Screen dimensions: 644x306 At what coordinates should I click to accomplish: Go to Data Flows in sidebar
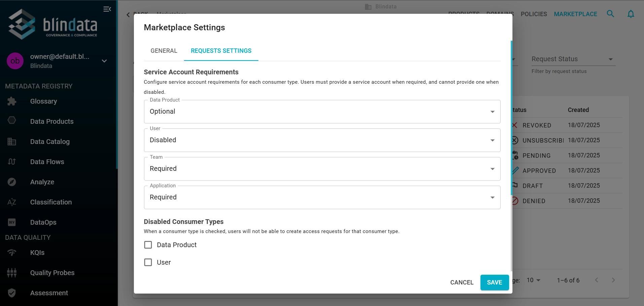click(47, 162)
